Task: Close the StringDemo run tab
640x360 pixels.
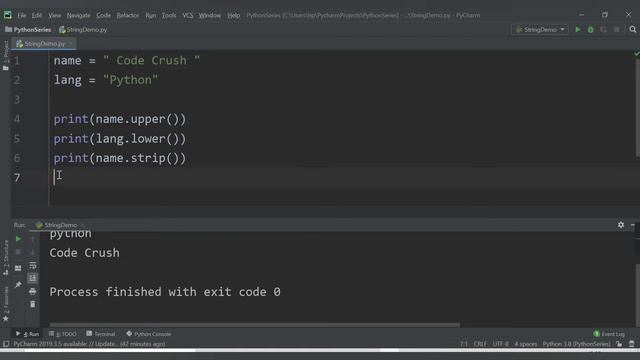Action: tap(82, 225)
